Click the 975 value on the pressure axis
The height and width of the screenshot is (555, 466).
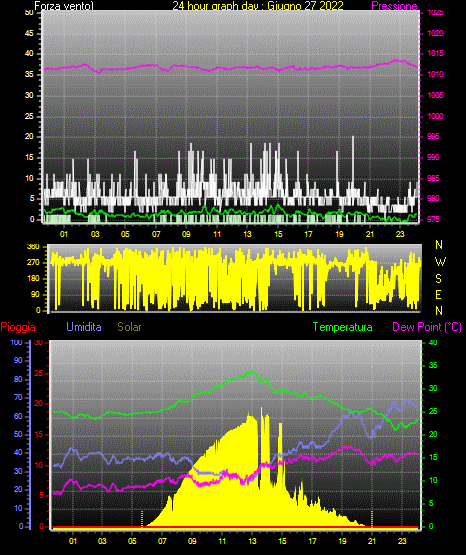pyautogui.click(x=433, y=219)
